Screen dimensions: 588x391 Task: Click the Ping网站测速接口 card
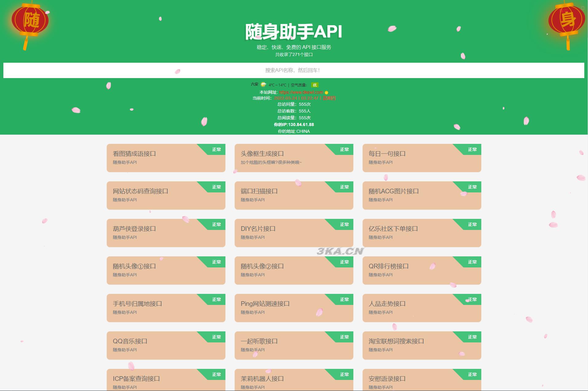[294, 308]
